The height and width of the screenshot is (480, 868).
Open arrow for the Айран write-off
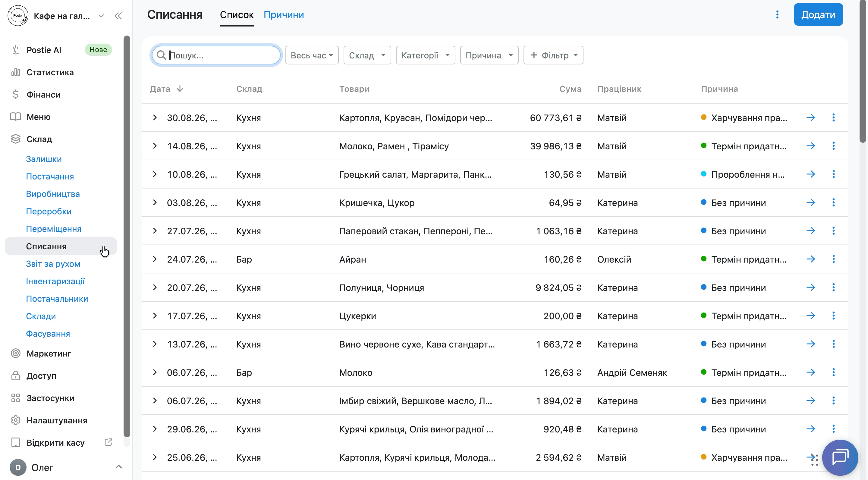click(x=811, y=259)
